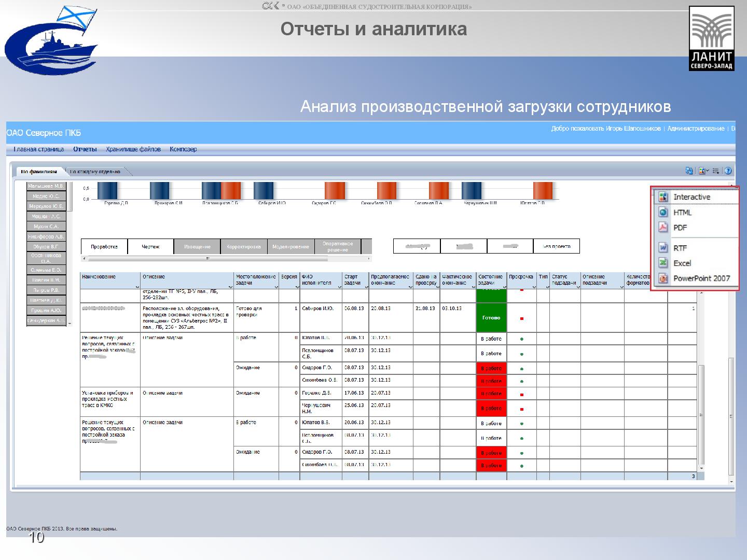Enable the Извещение filter
Image resolution: width=747 pixels, height=560 pixels.
click(197, 246)
